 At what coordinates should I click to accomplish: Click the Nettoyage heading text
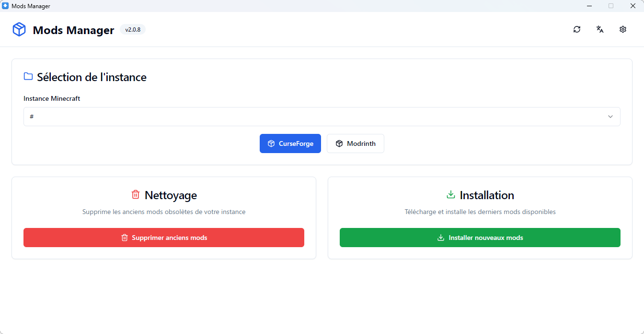(171, 195)
